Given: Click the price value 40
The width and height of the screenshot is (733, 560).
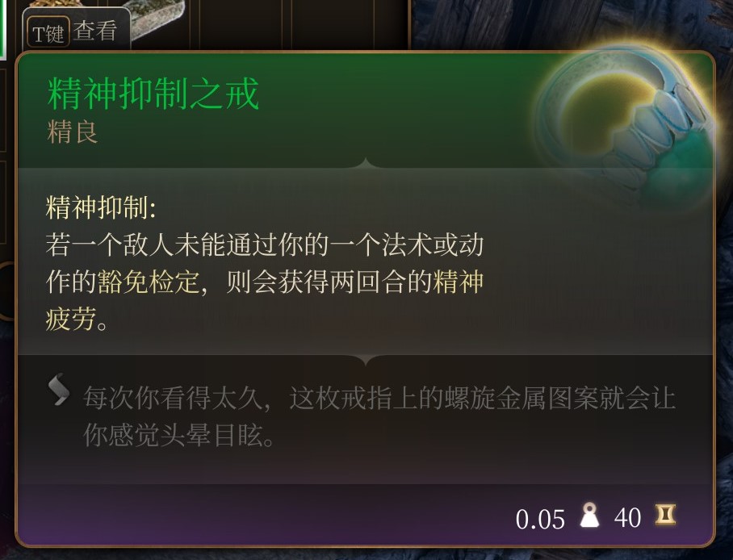Looking at the screenshot, I should click(x=627, y=518).
